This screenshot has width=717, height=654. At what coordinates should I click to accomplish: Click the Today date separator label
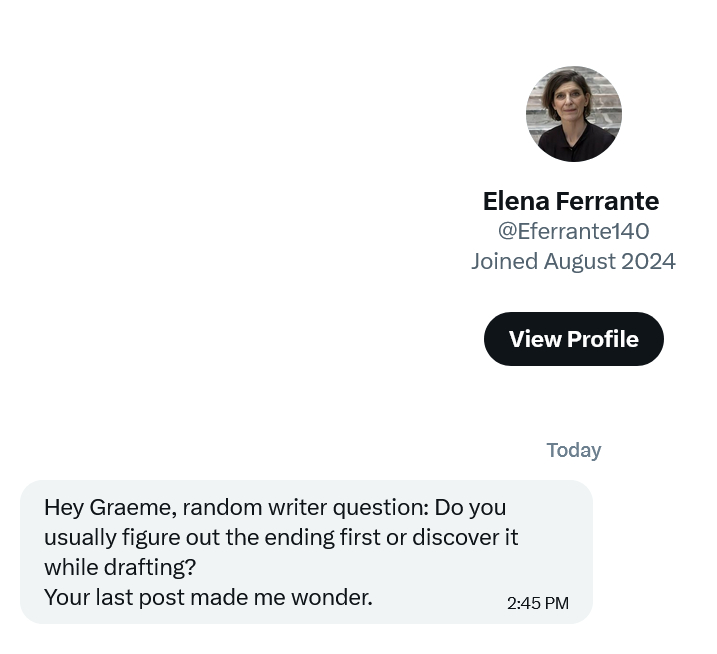[573, 450]
